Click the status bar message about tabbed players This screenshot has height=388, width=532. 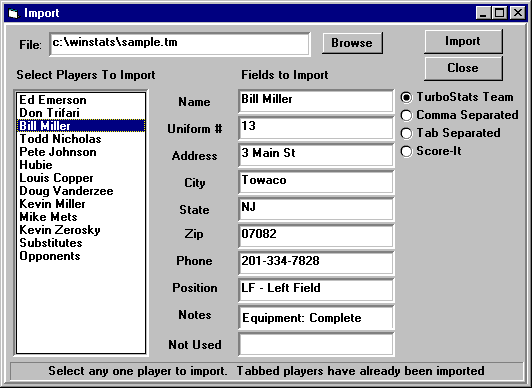(x=266, y=371)
